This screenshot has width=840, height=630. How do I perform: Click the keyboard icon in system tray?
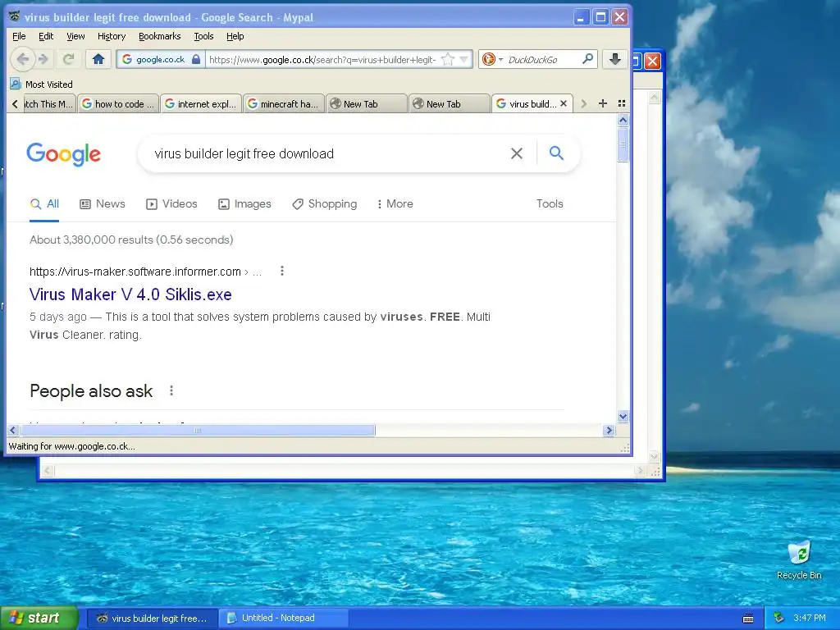(x=748, y=619)
